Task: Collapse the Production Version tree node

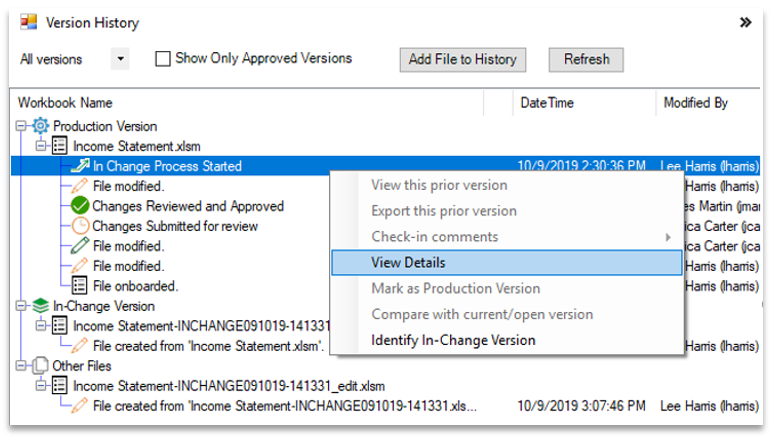Action: pyautogui.click(x=21, y=126)
